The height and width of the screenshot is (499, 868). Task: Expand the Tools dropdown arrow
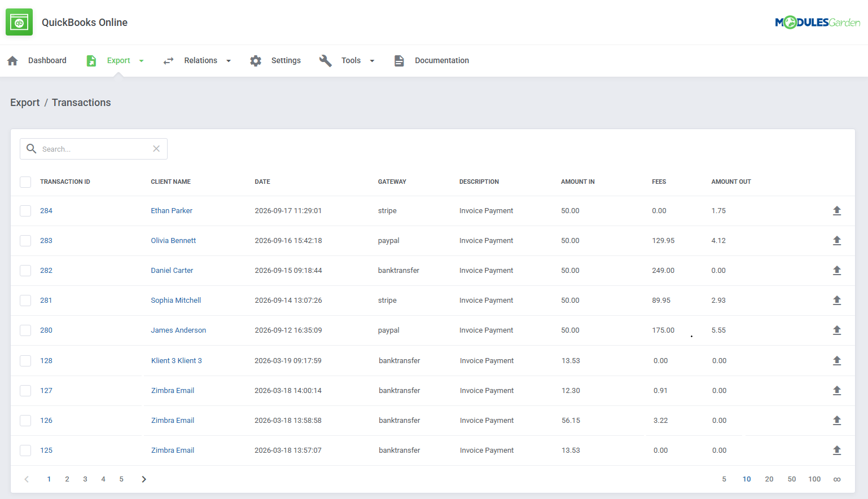click(372, 61)
